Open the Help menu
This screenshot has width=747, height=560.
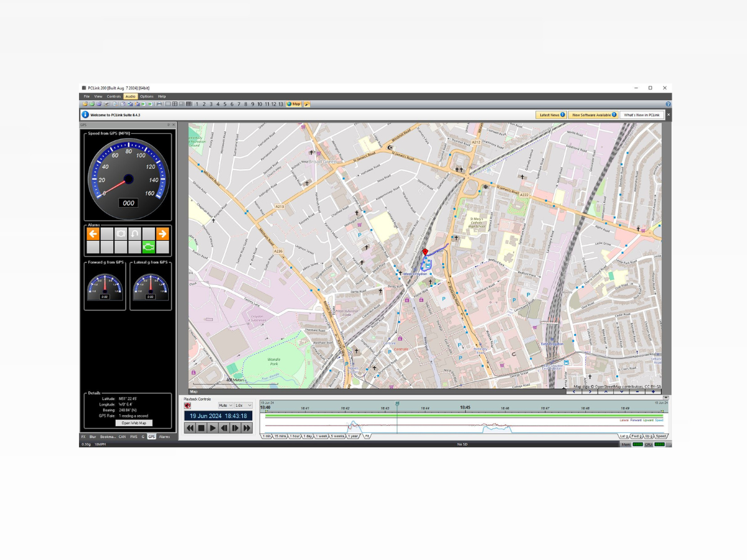tap(162, 96)
